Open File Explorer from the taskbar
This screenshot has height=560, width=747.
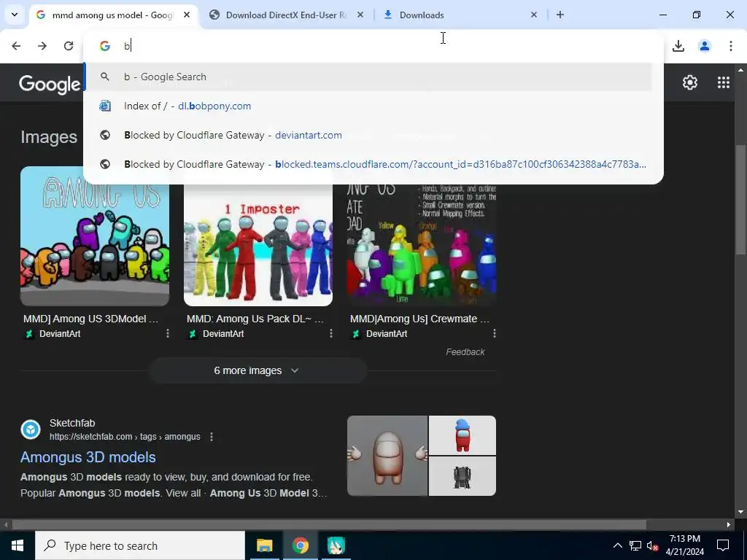tap(264, 545)
